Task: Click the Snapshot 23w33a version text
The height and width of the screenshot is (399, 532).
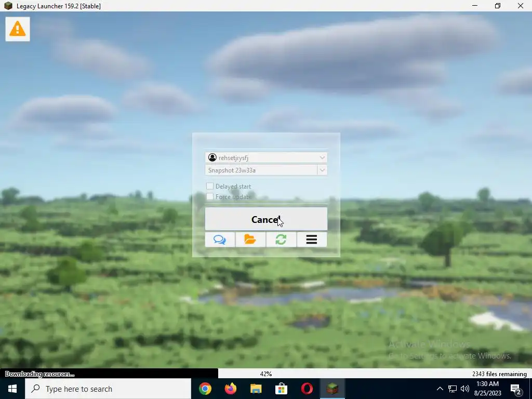Action: click(232, 170)
